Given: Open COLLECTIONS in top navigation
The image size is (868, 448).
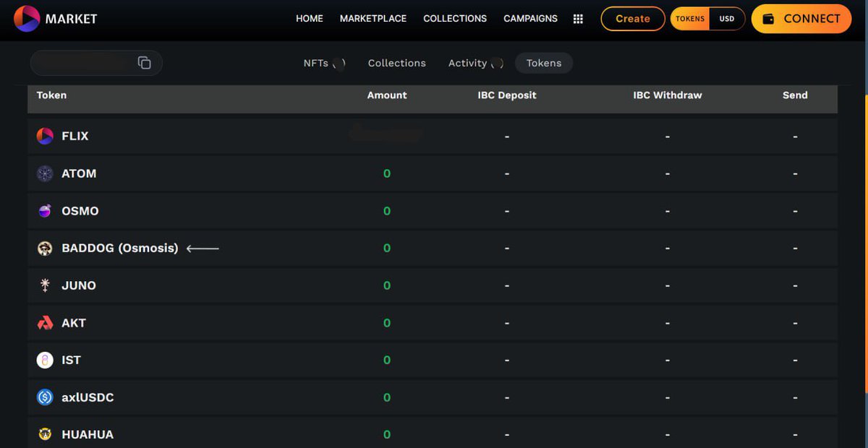Looking at the screenshot, I should pyautogui.click(x=455, y=19).
